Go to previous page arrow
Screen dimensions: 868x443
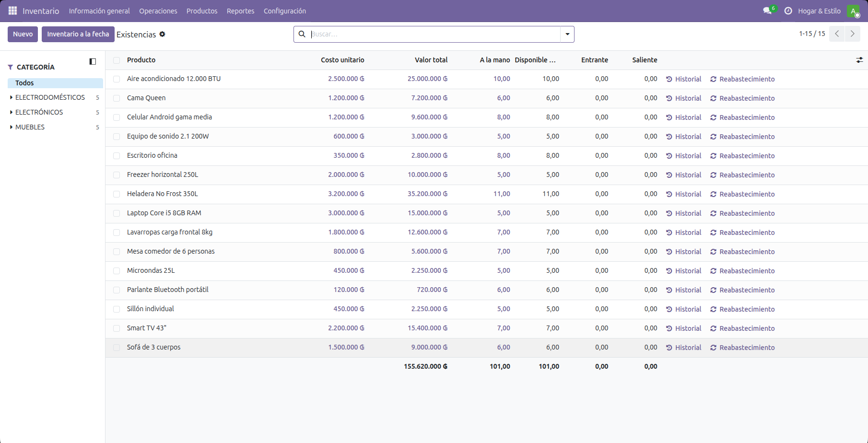tap(837, 34)
